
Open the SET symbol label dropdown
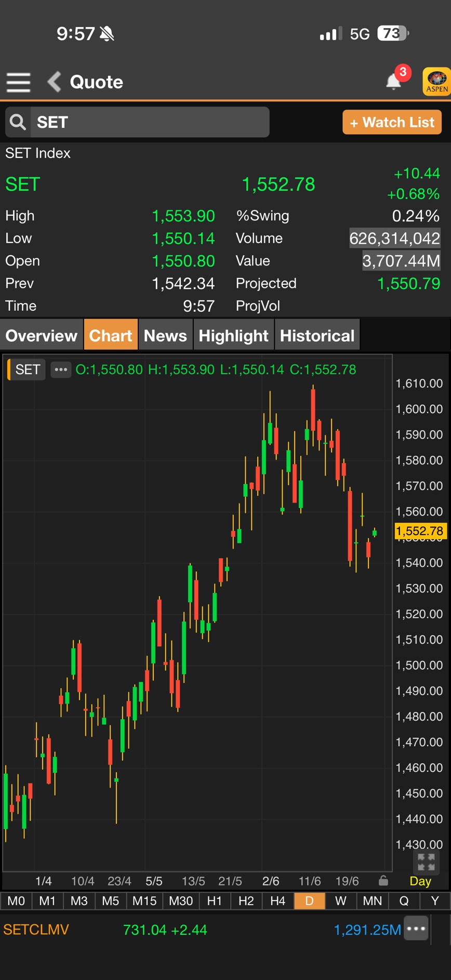(27, 369)
